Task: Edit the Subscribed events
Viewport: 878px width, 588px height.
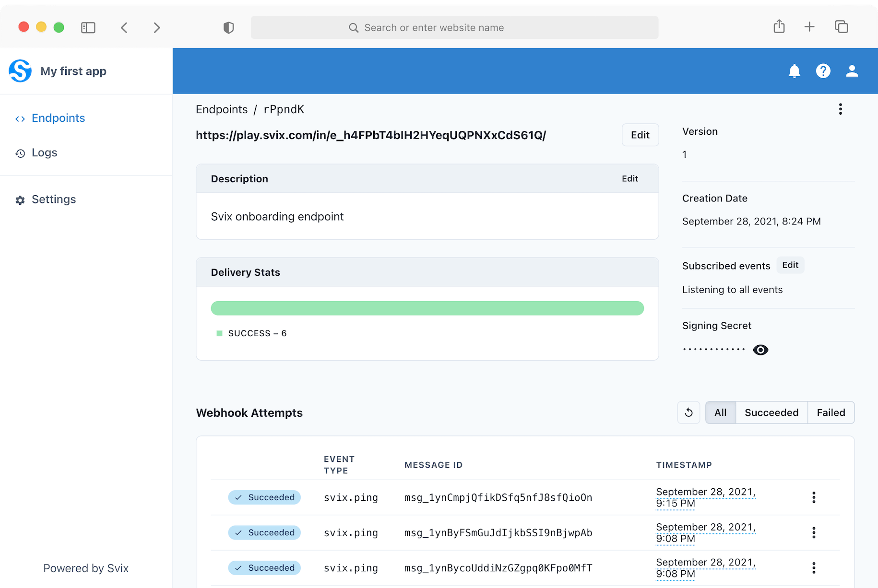Action: pos(790,265)
